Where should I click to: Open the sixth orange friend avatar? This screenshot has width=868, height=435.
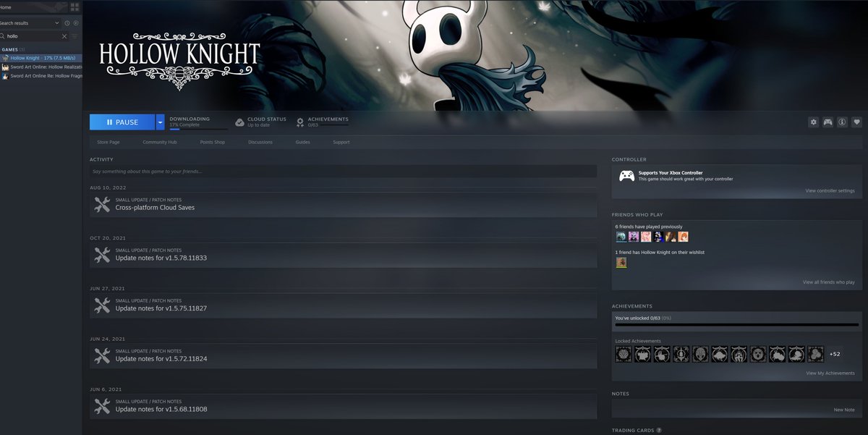683,237
